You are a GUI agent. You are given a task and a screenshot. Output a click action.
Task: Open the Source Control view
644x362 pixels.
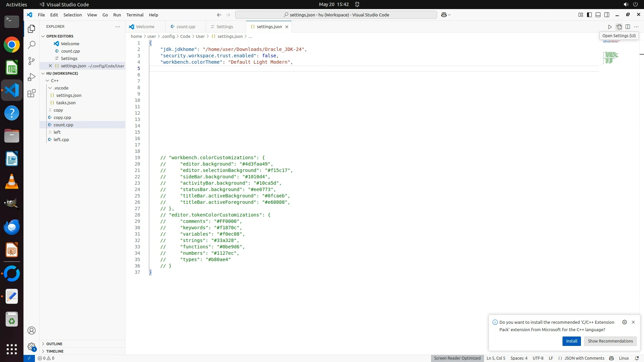tap(32, 61)
